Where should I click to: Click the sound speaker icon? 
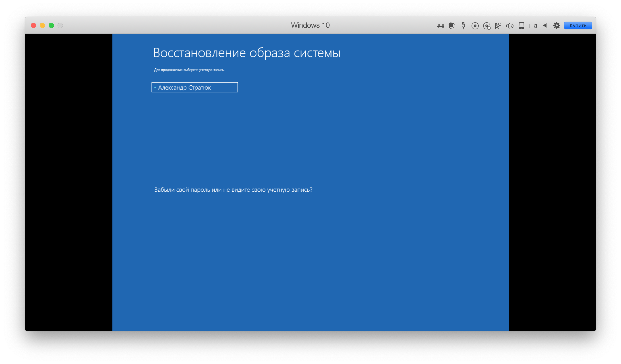[x=510, y=26]
